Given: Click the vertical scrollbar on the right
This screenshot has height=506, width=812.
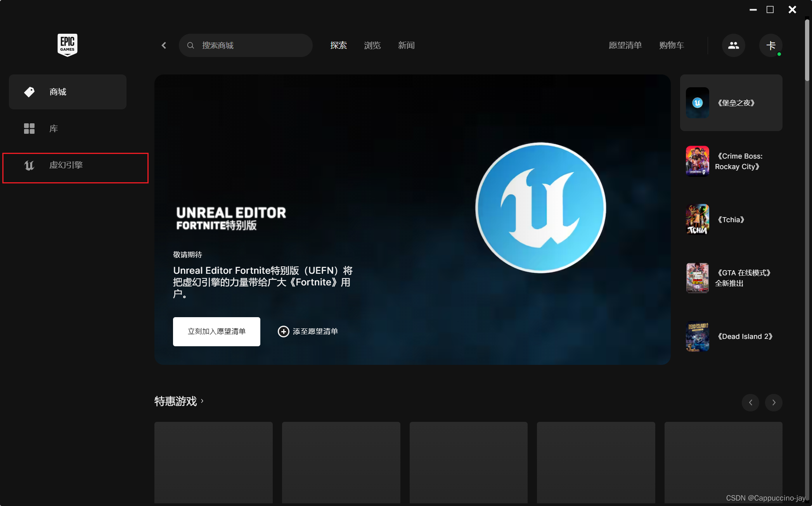Looking at the screenshot, I should tap(807, 50).
